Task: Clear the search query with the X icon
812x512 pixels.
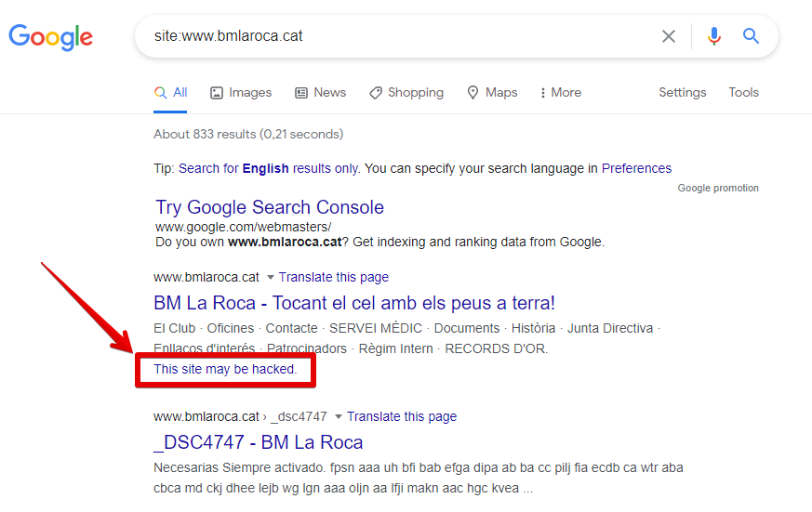Action: tap(669, 36)
